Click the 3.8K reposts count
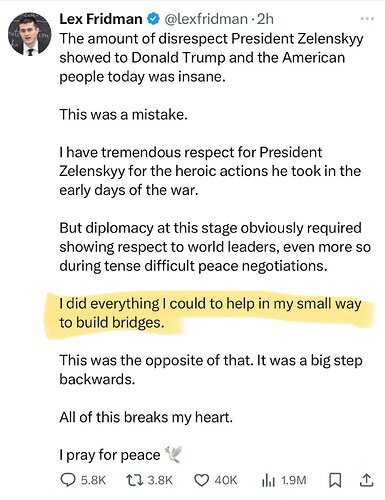Image resolution: width=385 pixels, height=500 pixels. 160,480
